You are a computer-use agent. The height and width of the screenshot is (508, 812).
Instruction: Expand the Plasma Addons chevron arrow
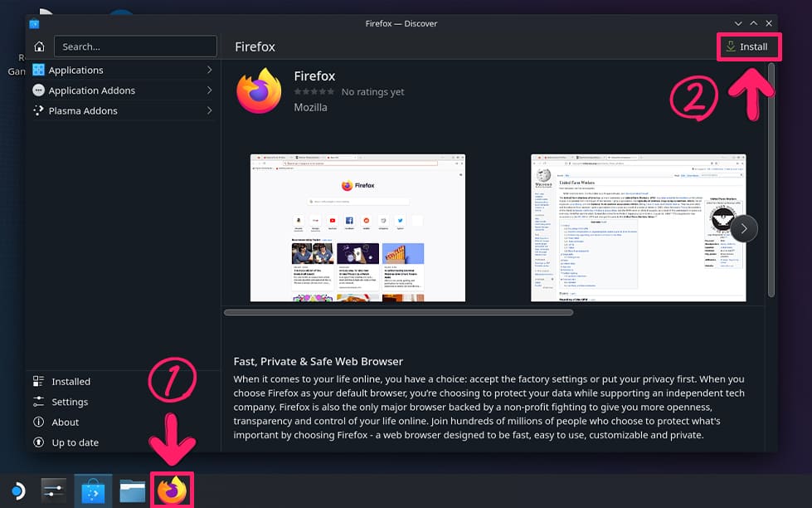(209, 110)
